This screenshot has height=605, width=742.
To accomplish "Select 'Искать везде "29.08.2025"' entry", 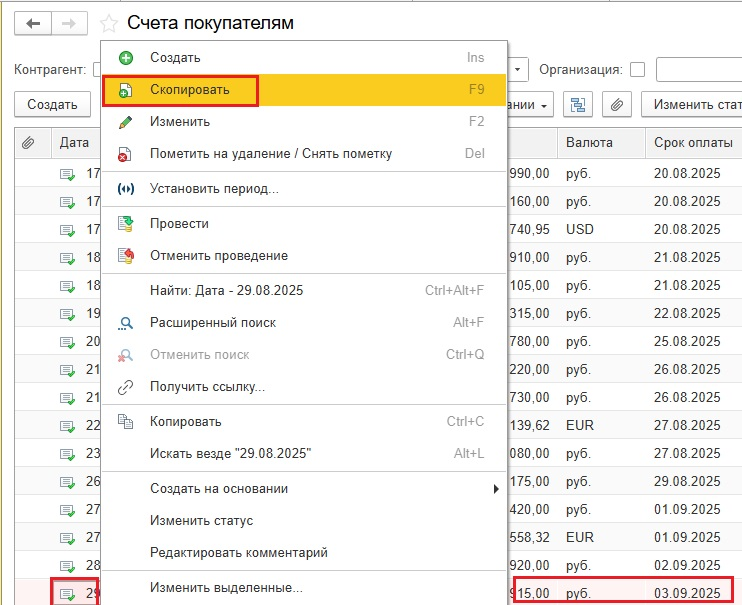I will point(304,454).
